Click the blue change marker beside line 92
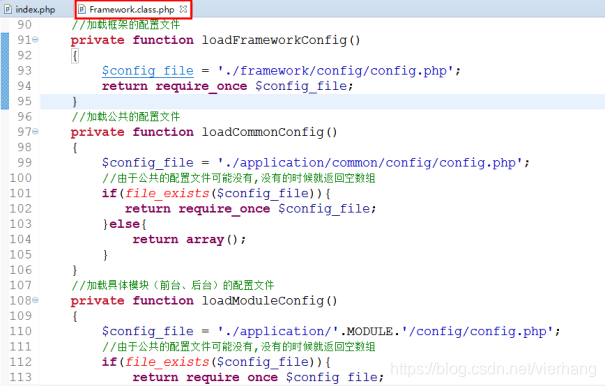 (x=5, y=56)
